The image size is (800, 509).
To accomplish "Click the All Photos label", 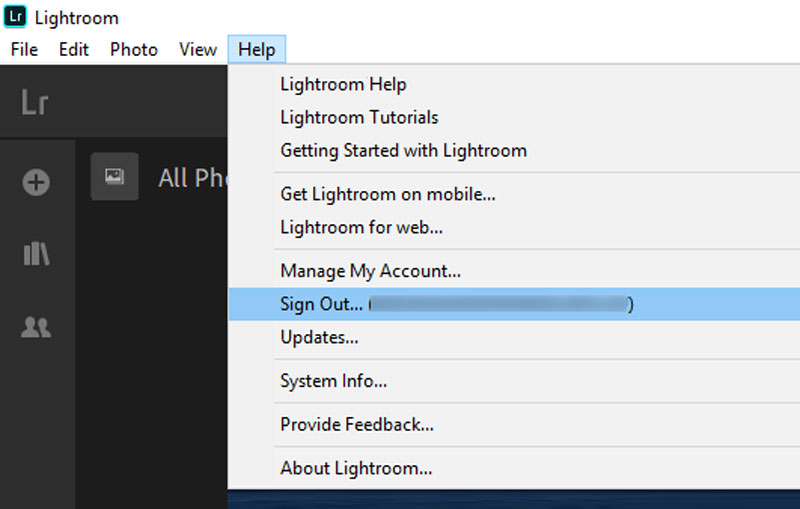I will tap(193, 178).
